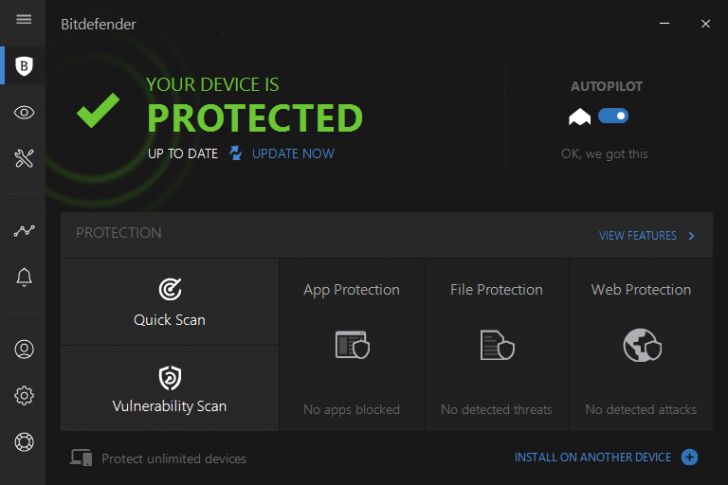The width and height of the screenshot is (728, 485).
Task: Open the settings gear icon
Action: click(x=24, y=395)
